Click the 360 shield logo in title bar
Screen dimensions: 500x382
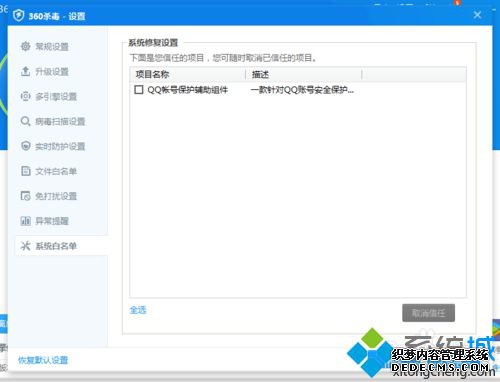click(x=18, y=16)
